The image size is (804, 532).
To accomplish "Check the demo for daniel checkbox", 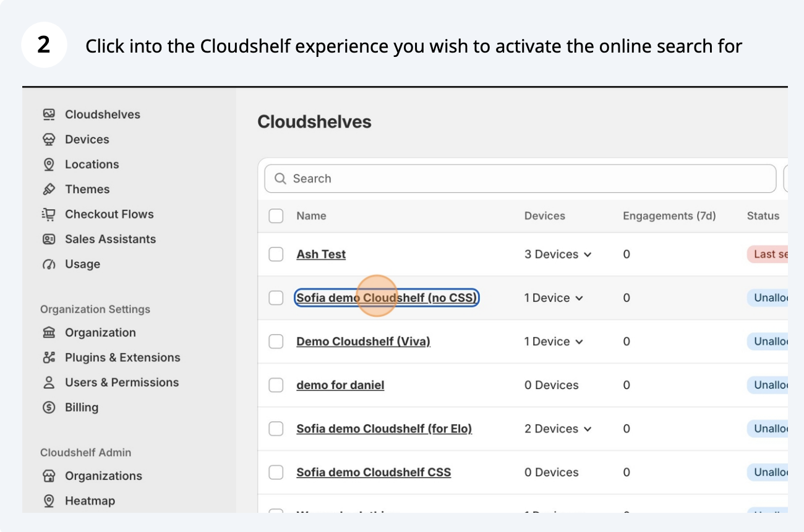I will click(276, 385).
